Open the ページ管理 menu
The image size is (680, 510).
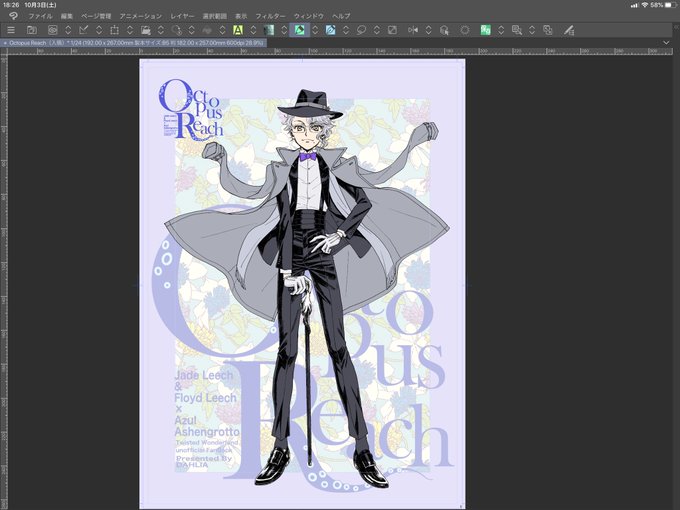(96, 16)
